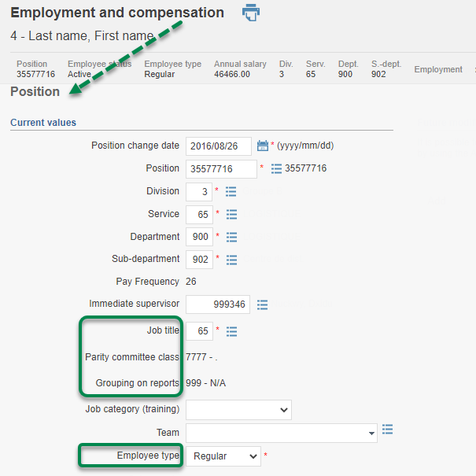This screenshot has width=476, height=476.
Task: Open the Immediate supervisor lookup list icon
Action: [262, 304]
